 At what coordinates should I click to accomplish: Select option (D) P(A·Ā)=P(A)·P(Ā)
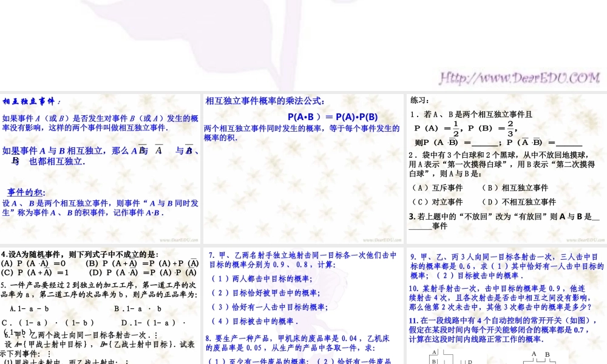click(143, 272)
